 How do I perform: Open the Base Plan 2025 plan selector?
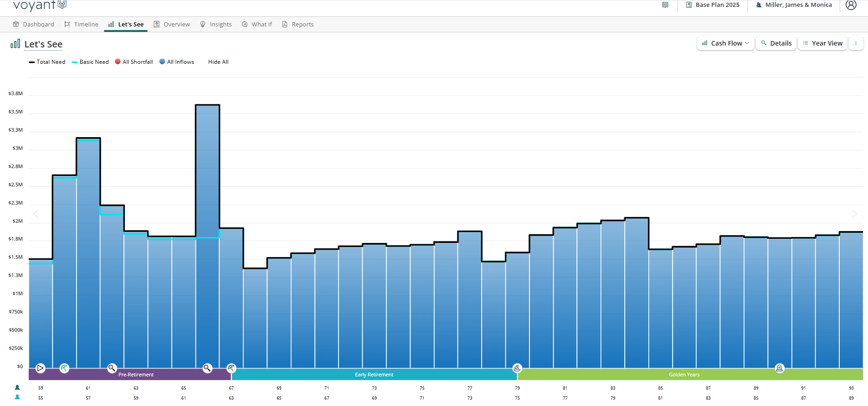tap(713, 5)
